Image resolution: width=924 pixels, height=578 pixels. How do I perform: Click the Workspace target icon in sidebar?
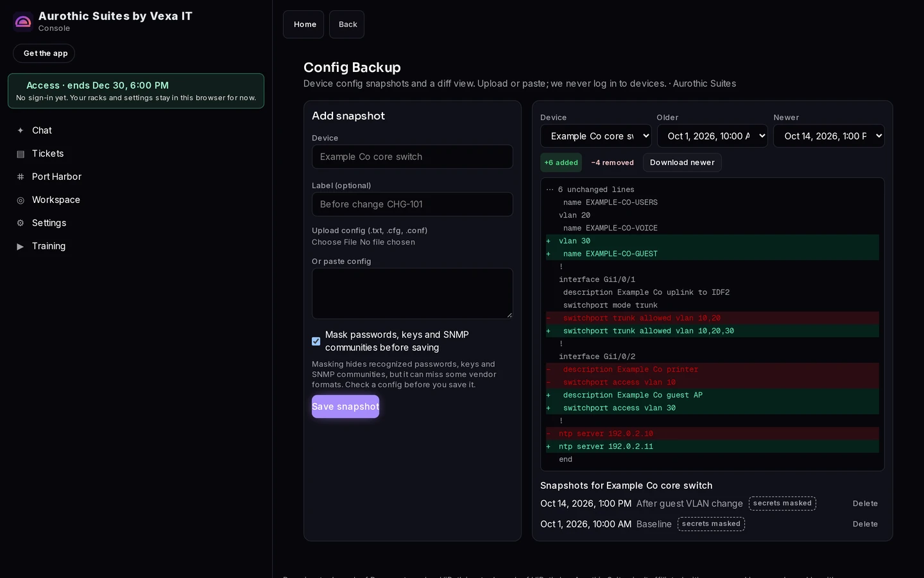pyautogui.click(x=21, y=200)
